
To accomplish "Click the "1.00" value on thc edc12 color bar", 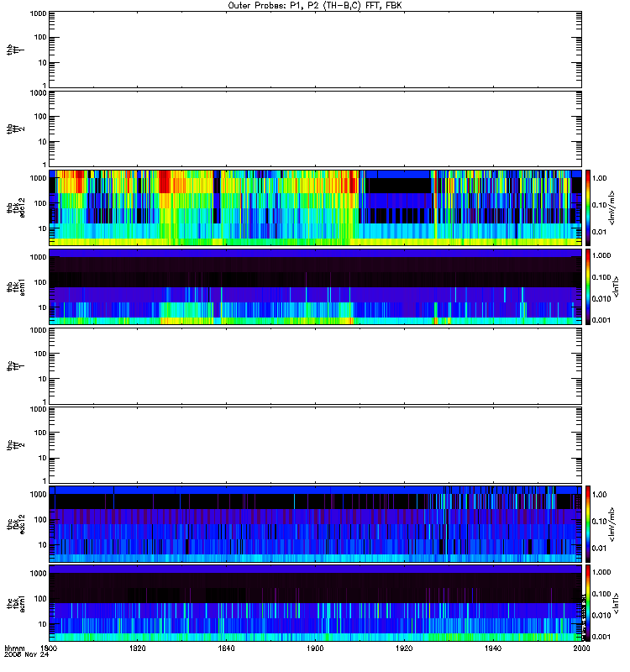I will [x=599, y=495].
